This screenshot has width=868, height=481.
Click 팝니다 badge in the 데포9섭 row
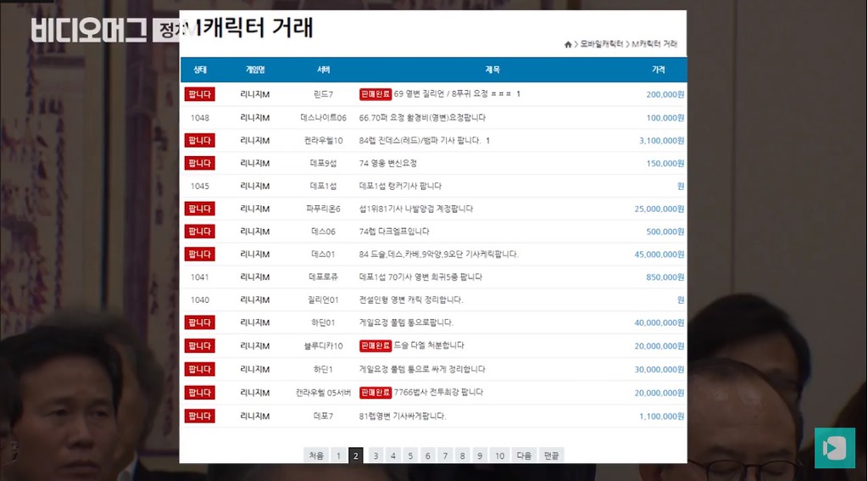[x=200, y=163]
